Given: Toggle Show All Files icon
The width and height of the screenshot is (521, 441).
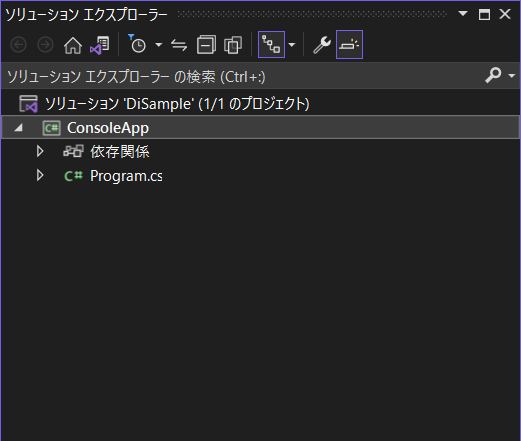Looking at the screenshot, I should point(233,45).
